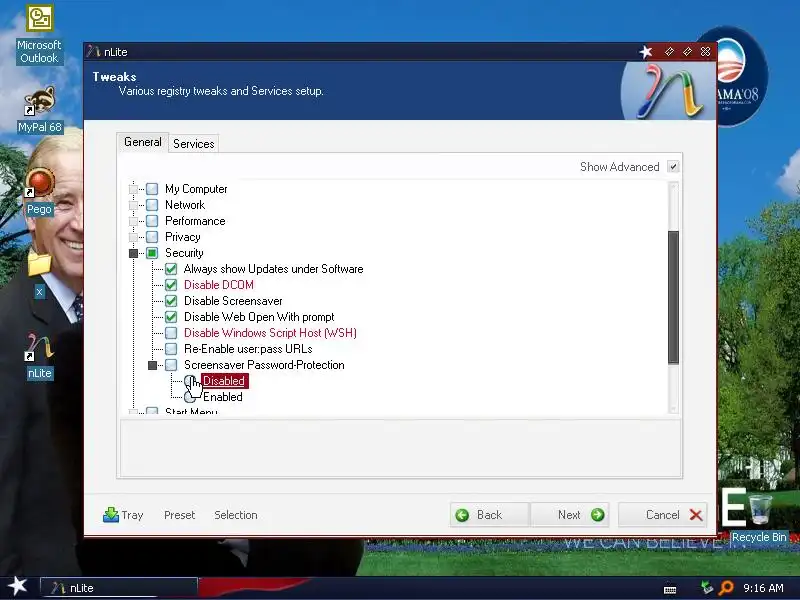Select the Disabled tree item label

224,381
